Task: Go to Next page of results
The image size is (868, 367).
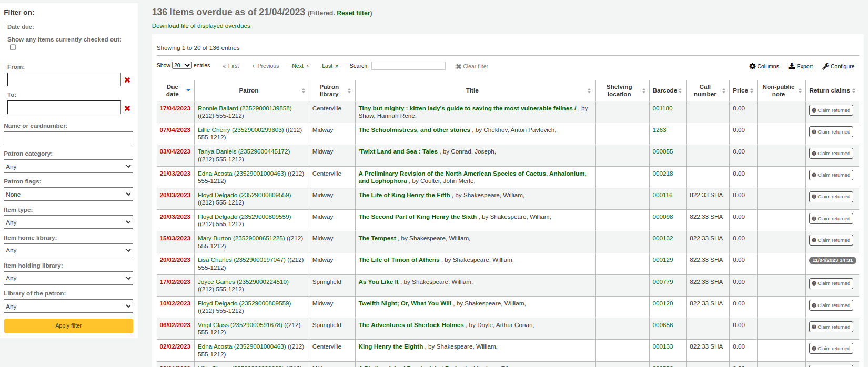Action: [x=300, y=66]
